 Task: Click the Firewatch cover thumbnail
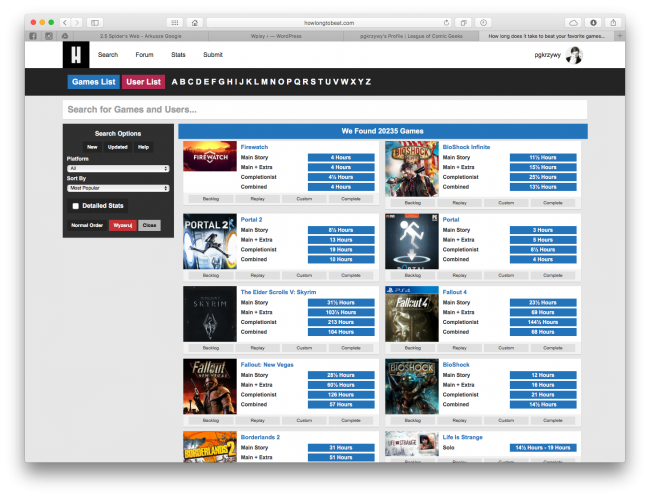point(210,156)
